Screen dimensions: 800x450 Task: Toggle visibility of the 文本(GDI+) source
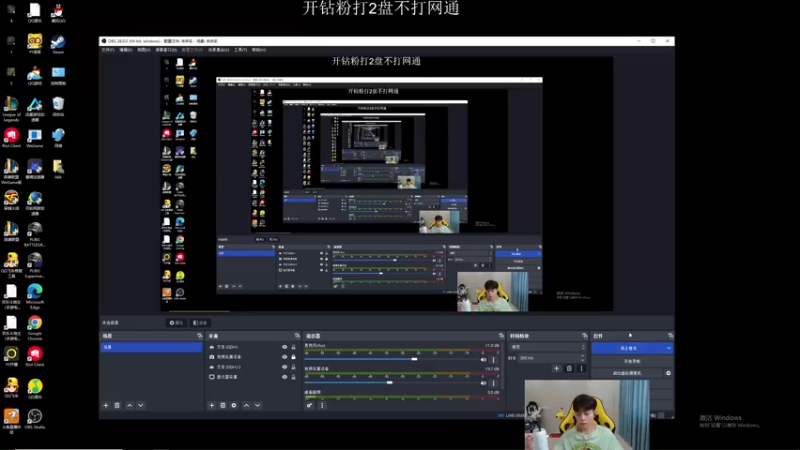coord(284,347)
